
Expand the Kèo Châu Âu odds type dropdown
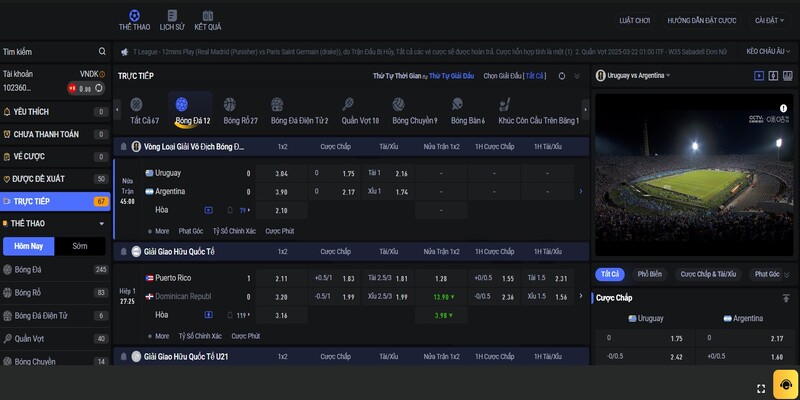(770, 50)
